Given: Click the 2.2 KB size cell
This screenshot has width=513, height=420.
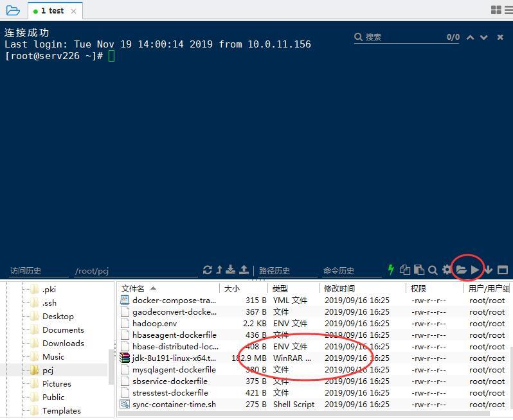Looking at the screenshot, I should click(255, 324).
